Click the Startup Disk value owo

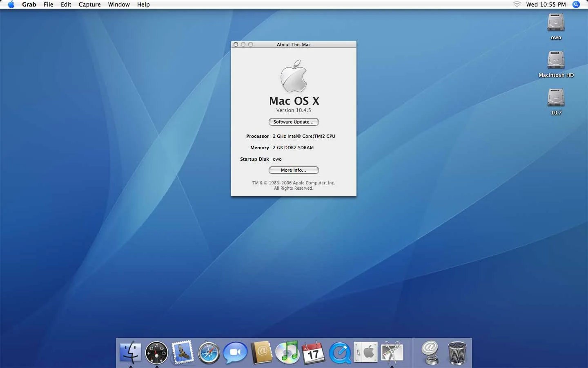[277, 159]
